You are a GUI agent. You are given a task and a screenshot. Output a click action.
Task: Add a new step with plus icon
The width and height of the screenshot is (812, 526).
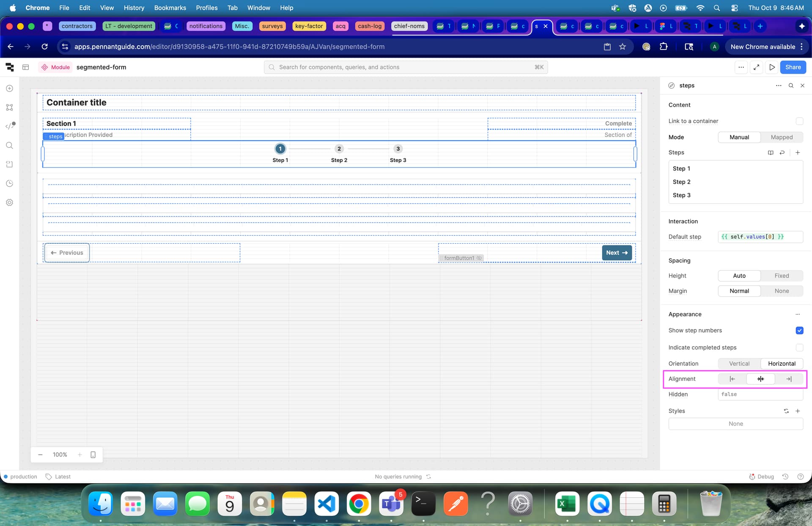point(798,152)
